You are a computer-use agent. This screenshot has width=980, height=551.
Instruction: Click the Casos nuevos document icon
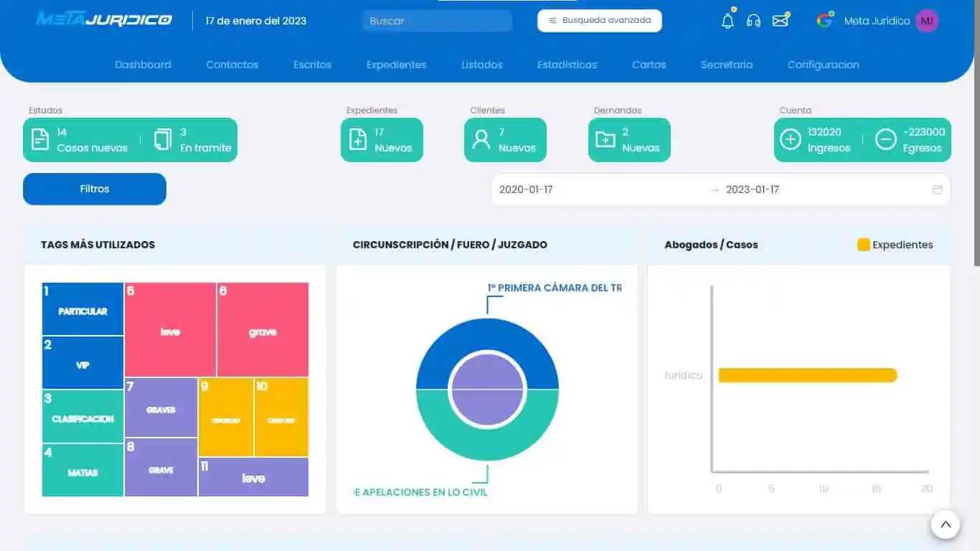(x=40, y=139)
